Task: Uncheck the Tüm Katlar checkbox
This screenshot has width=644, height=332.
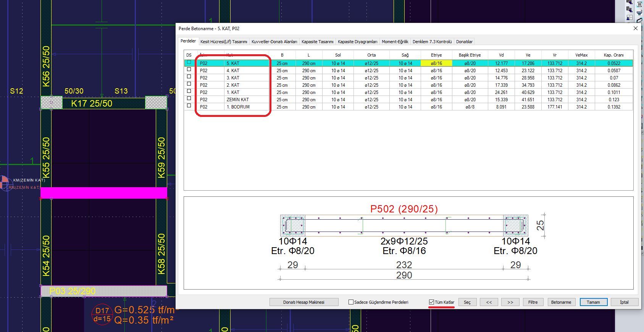Action: [431, 302]
